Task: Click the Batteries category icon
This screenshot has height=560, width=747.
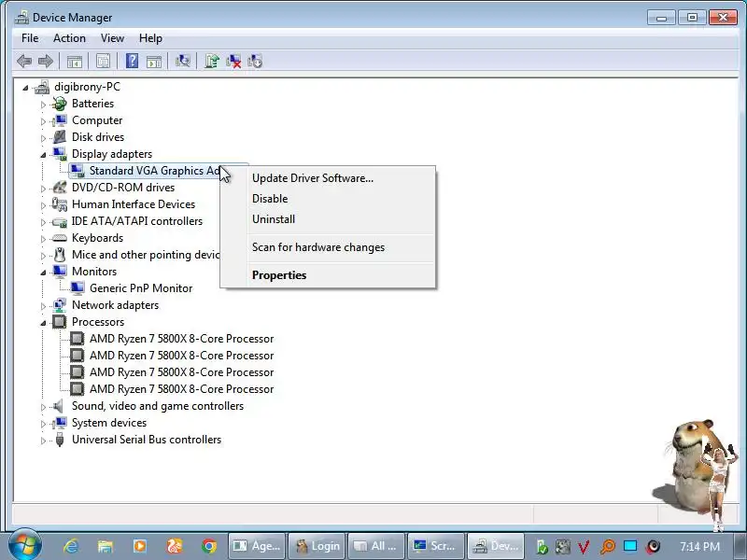Action: (60, 104)
